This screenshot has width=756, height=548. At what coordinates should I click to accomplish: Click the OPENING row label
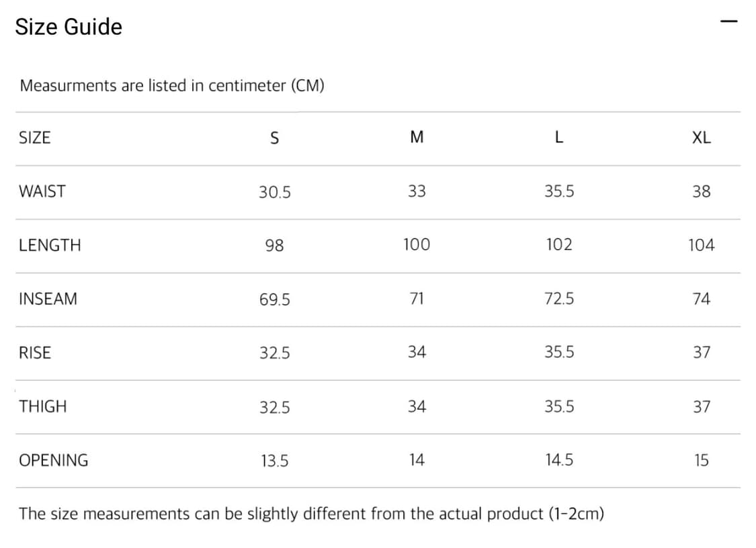[x=54, y=460]
